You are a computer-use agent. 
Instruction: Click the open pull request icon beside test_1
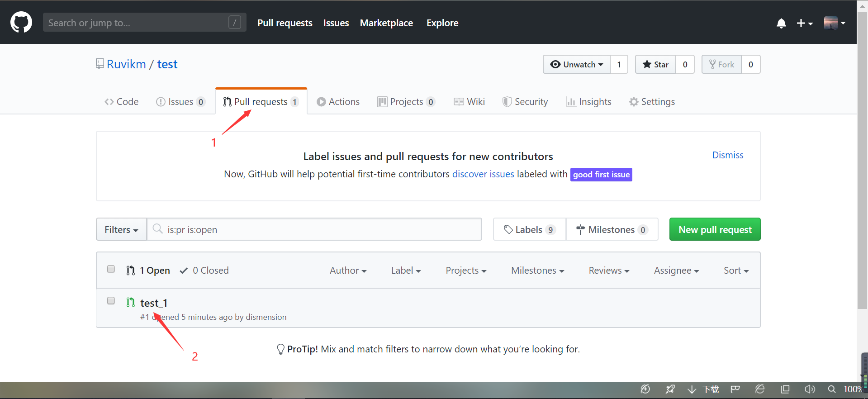(x=130, y=302)
